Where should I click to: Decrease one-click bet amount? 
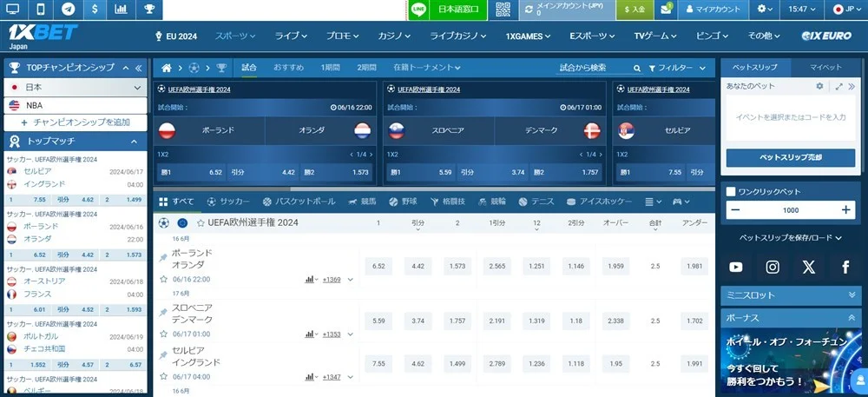pos(735,210)
